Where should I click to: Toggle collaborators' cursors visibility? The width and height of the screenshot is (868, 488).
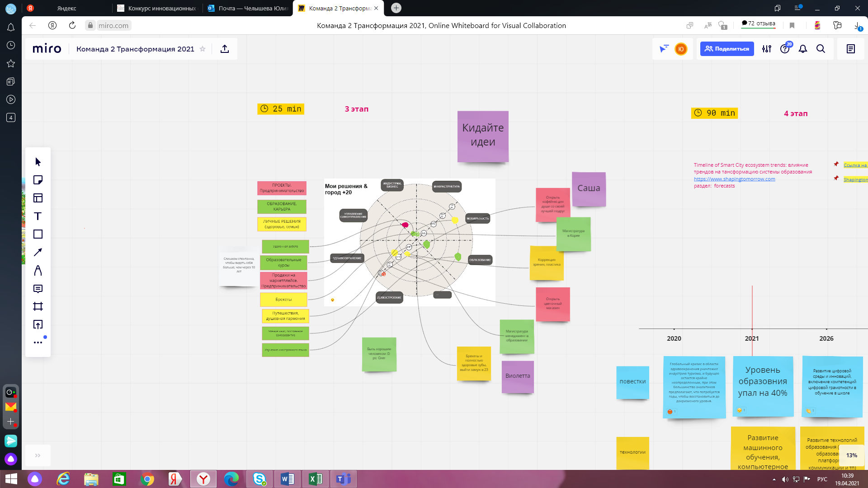pyautogui.click(x=664, y=49)
